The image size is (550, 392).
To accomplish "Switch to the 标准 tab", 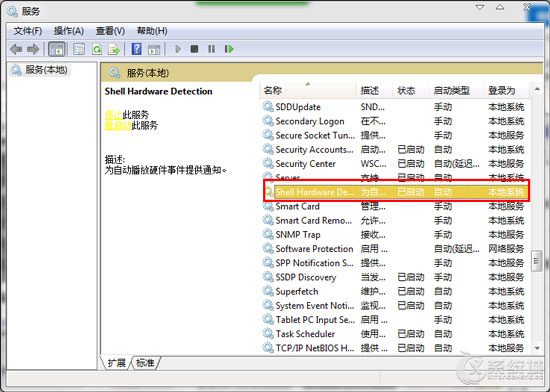I will pos(145,363).
